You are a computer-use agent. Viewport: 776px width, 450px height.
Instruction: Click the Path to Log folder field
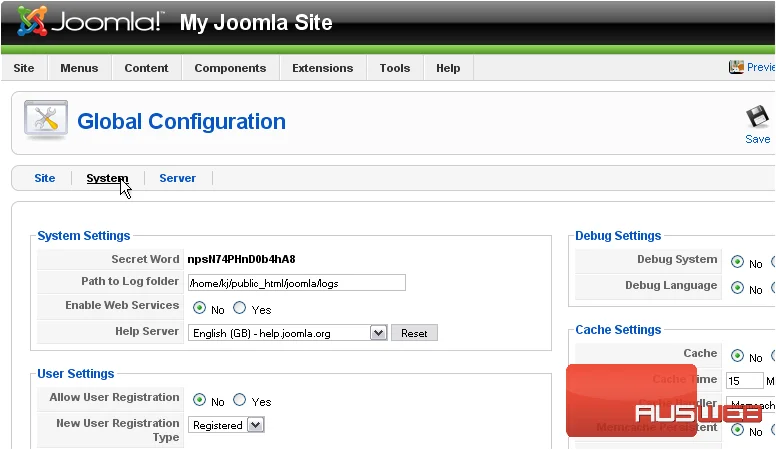point(296,283)
